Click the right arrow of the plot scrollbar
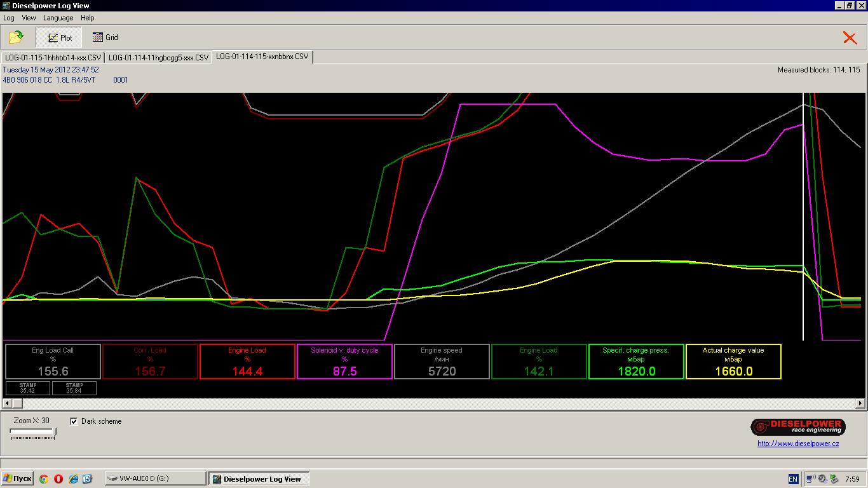 click(x=860, y=403)
